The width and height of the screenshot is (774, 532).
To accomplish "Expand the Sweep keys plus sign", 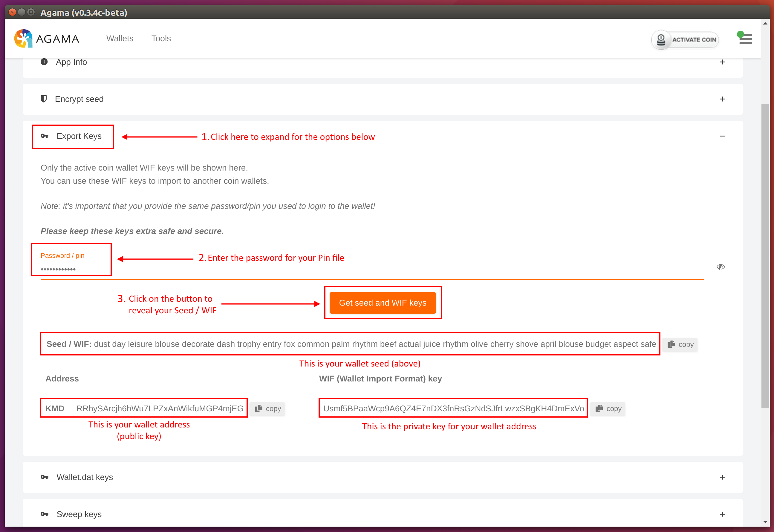I will coord(722,514).
